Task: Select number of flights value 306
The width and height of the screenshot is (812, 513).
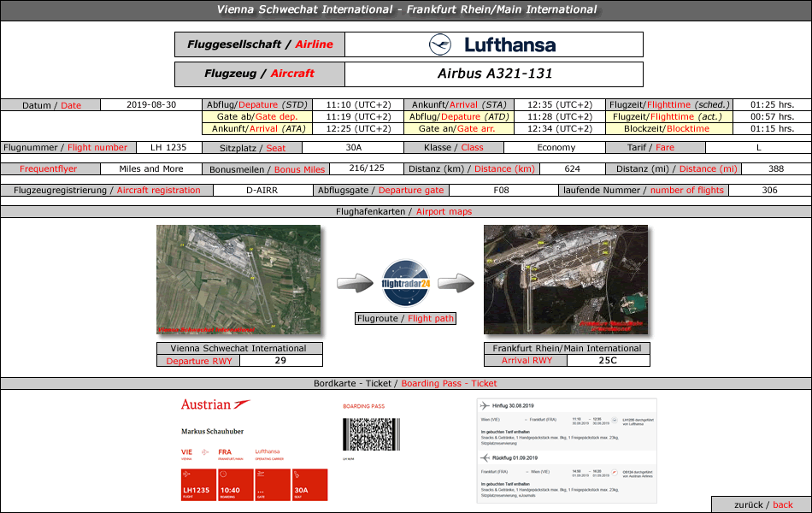Action: click(x=769, y=190)
